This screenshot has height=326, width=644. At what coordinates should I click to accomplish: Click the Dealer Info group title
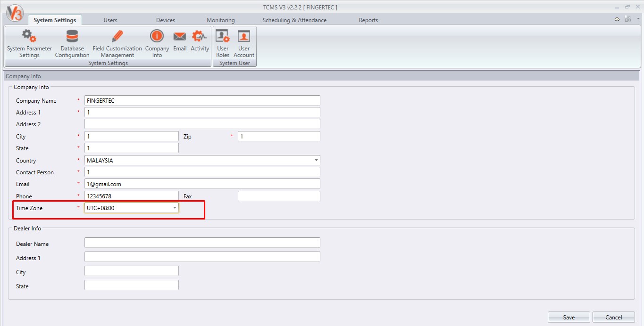[27, 228]
